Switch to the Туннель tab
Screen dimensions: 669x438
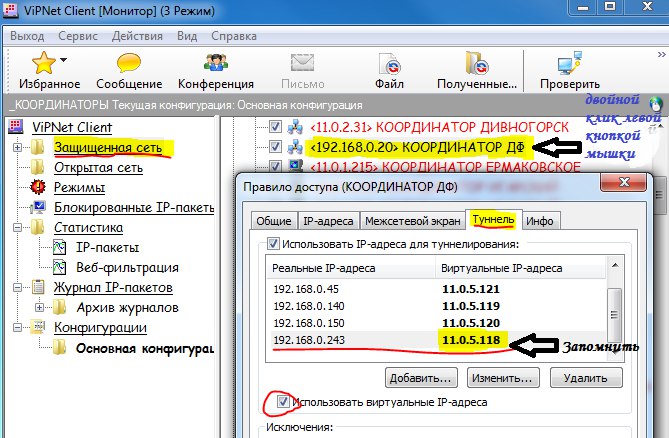point(493,220)
